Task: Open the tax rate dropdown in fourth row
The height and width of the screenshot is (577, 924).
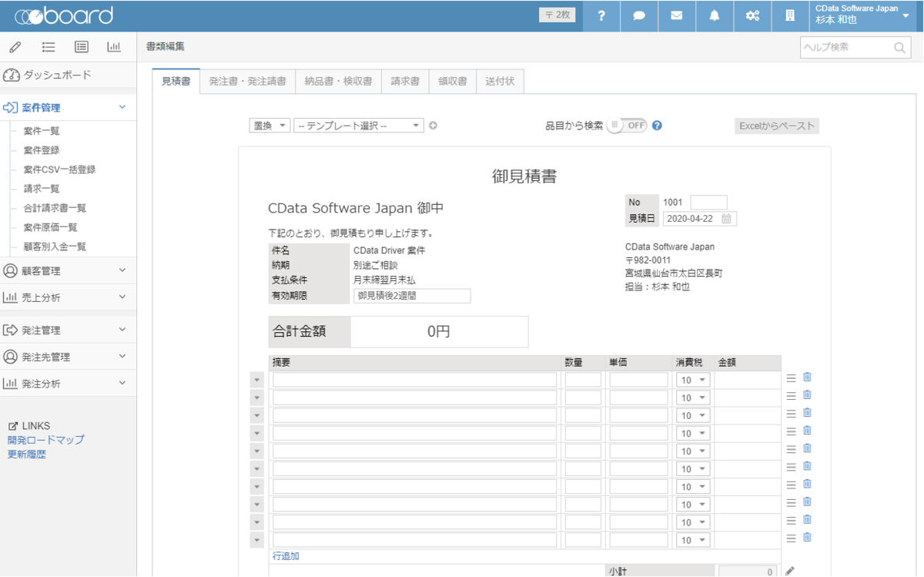Action: (693, 434)
